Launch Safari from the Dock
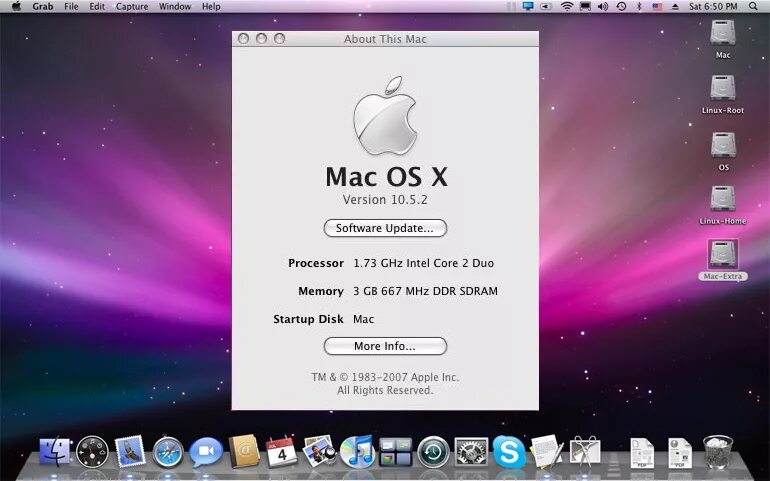This screenshot has width=770, height=481. 168,452
